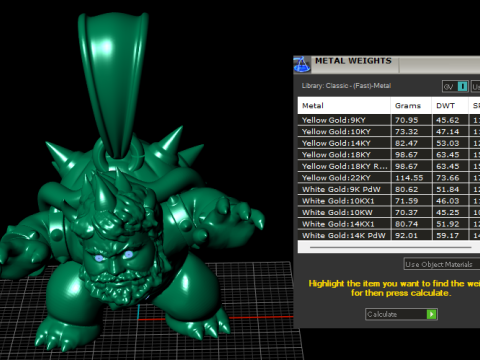Click the 73.32 grams cell
The height and width of the screenshot is (360, 480).
(x=411, y=132)
